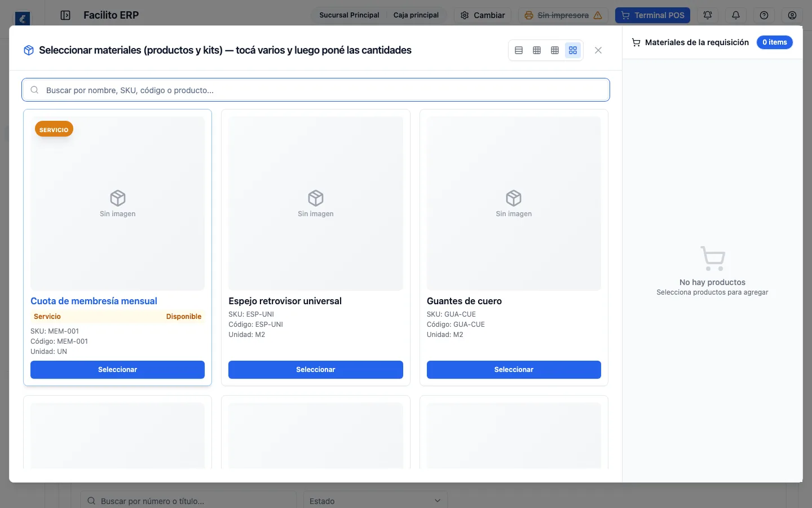Click the Disponible status label
The image size is (812, 508).
[184, 317]
